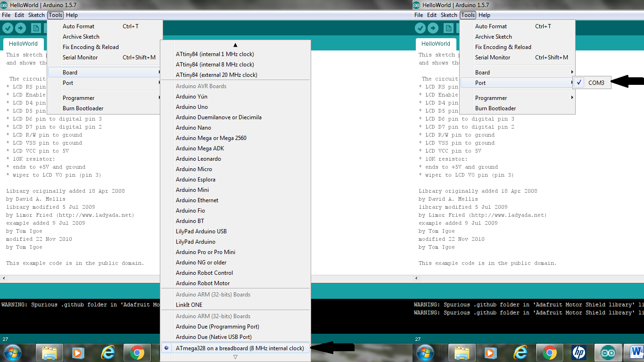
Task: Choose Arduino Uno from the board list
Action: (192, 107)
